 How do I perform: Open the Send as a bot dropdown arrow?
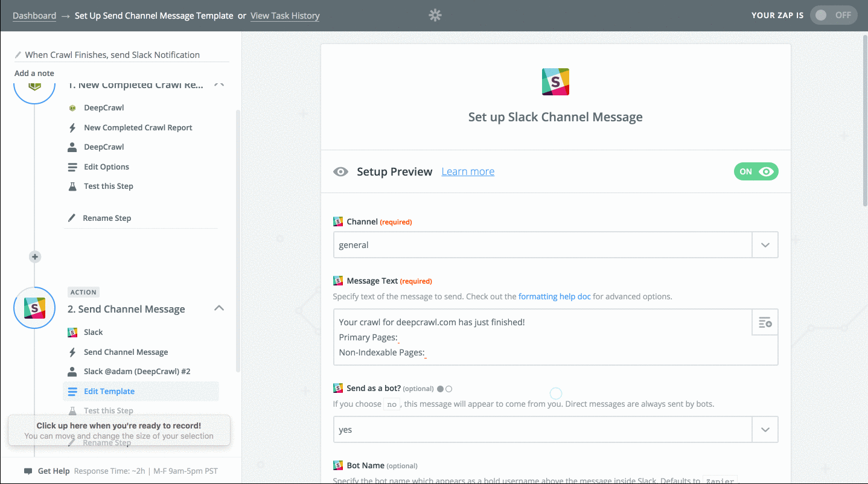(x=765, y=430)
